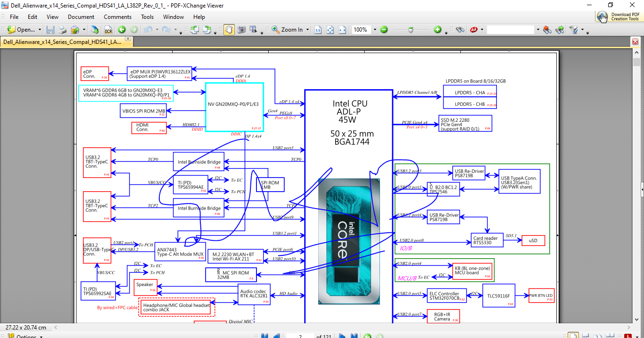This screenshot has height=338, width=644.
Task: Open the dropdown arrow beside the Open button
Action: 40,29
